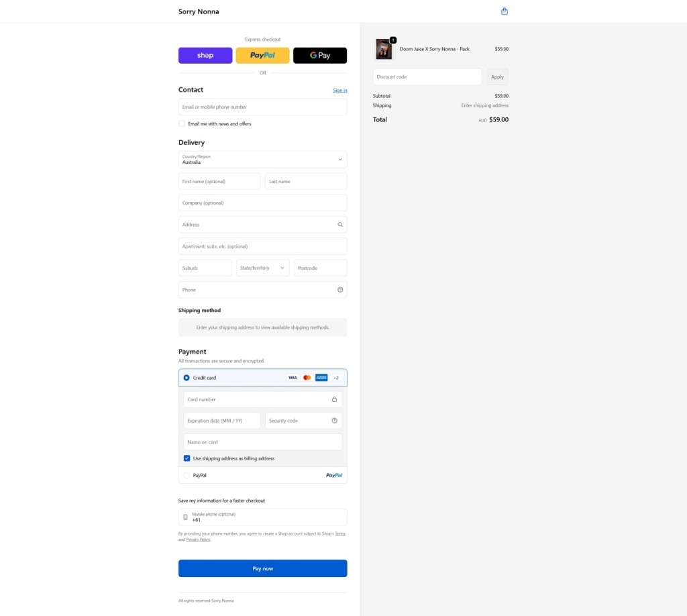This screenshot has height=616, width=687.
Task: Open the Country/Region dropdown
Action: (x=262, y=160)
